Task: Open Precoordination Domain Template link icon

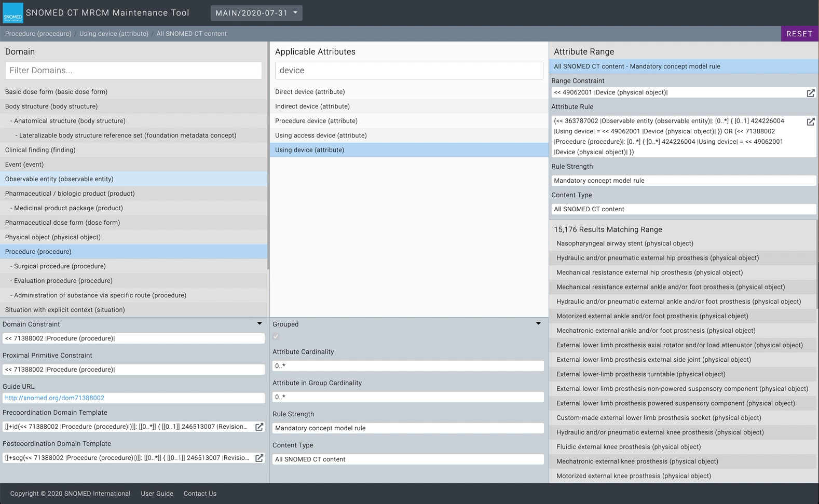Action: (259, 427)
